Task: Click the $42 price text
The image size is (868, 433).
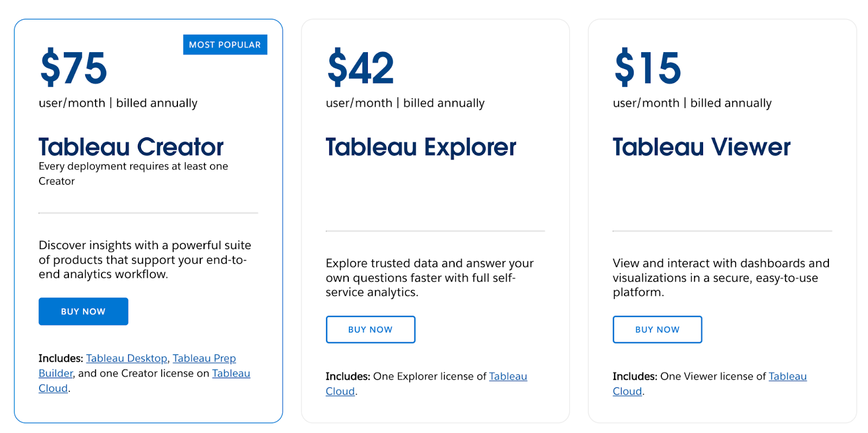Action: pyautogui.click(x=359, y=67)
